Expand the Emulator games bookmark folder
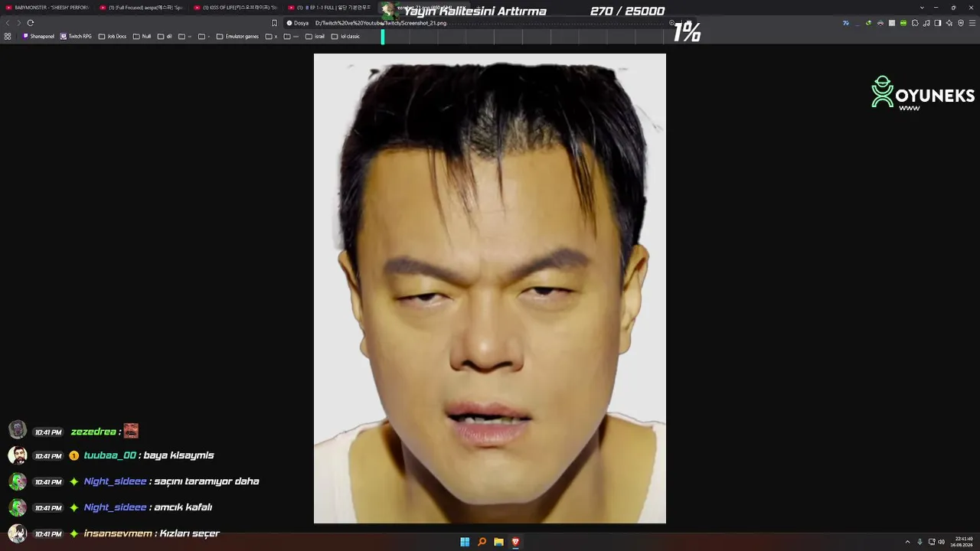This screenshot has width=980, height=551. [238, 36]
